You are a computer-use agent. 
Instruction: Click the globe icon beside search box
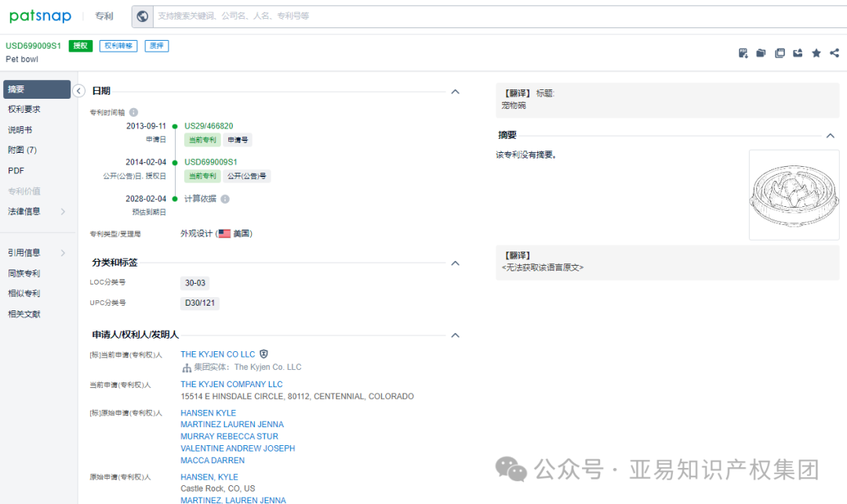pyautogui.click(x=143, y=16)
